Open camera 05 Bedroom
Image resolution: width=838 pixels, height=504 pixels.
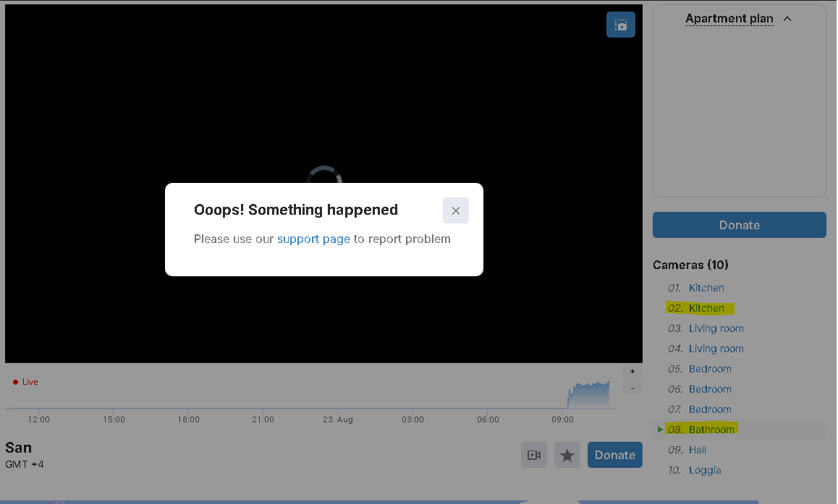(709, 369)
